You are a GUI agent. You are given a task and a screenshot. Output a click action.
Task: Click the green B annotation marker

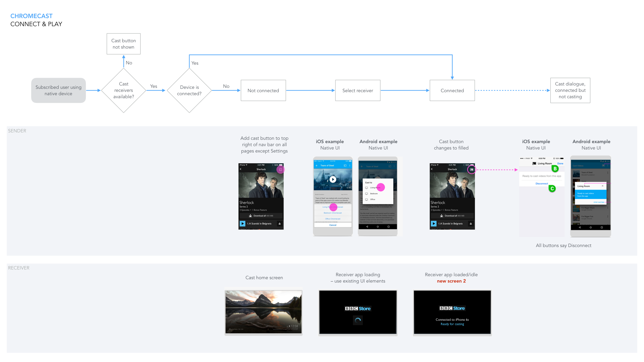tap(555, 169)
